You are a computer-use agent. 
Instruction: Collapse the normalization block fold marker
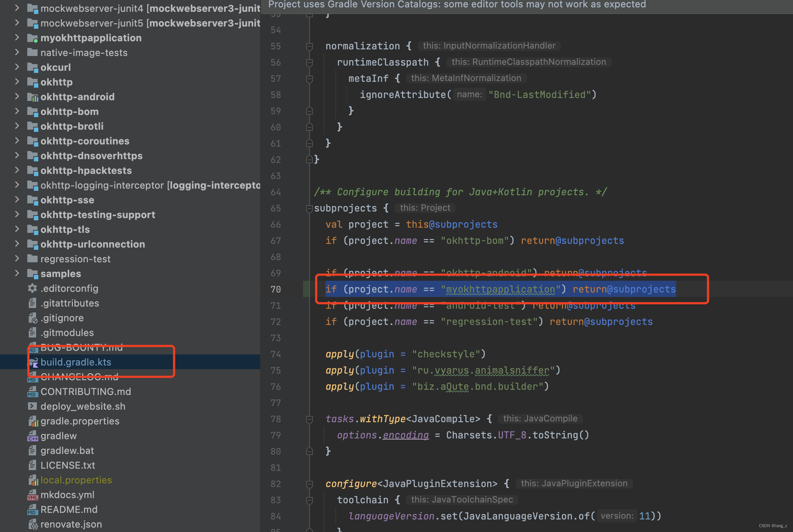(x=310, y=46)
